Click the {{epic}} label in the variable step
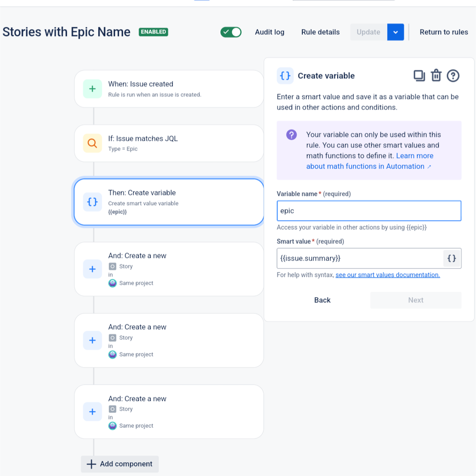The image size is (476, 476). click(x=117, y=212)
